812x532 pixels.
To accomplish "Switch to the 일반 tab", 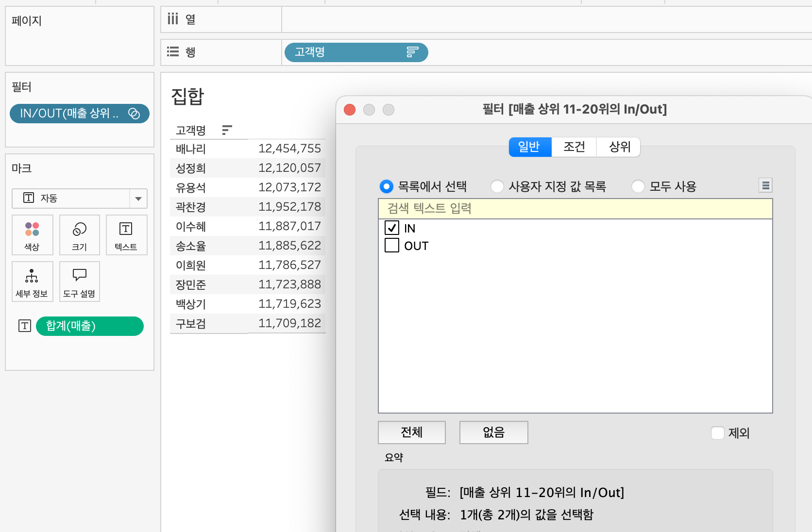I will 530,147.
